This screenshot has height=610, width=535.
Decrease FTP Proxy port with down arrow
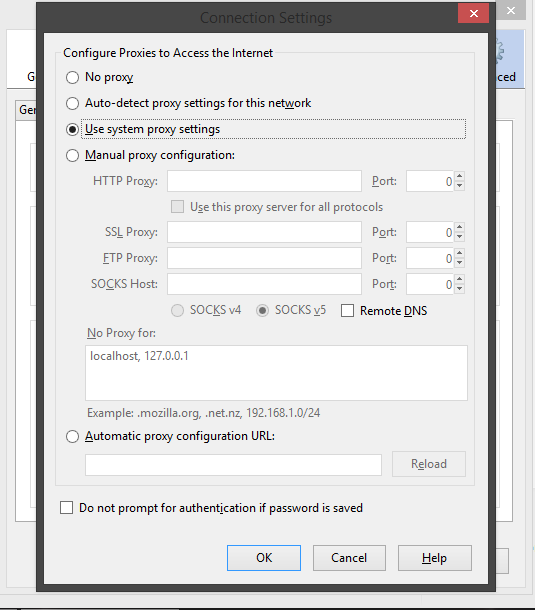pyautogui.click(x=460, y=263)
